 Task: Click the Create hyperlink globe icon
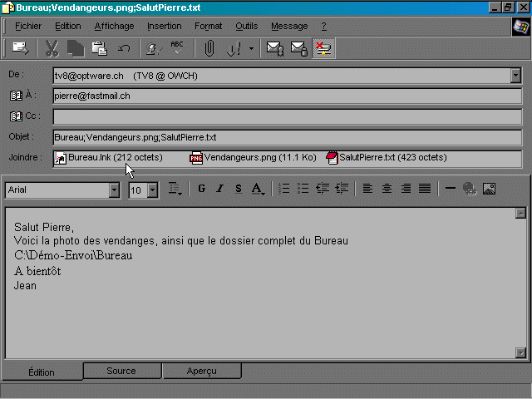coord(470,189)
